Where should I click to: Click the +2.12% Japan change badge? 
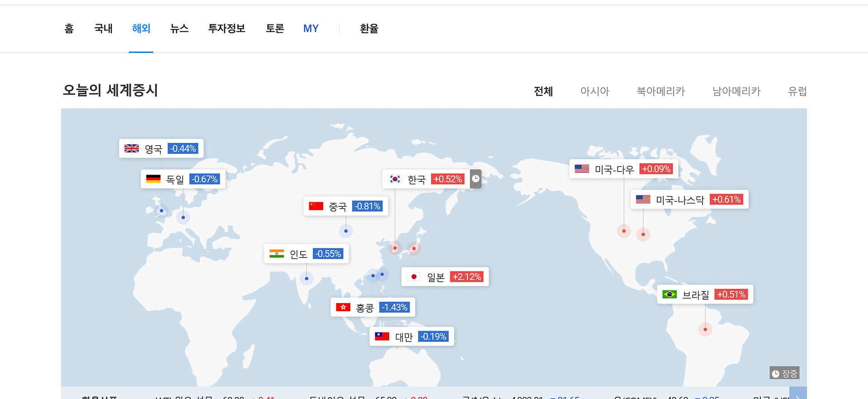[467, 277]
